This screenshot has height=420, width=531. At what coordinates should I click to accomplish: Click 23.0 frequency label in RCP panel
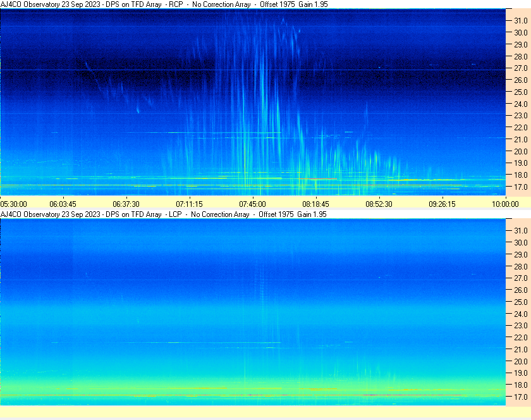520,116
